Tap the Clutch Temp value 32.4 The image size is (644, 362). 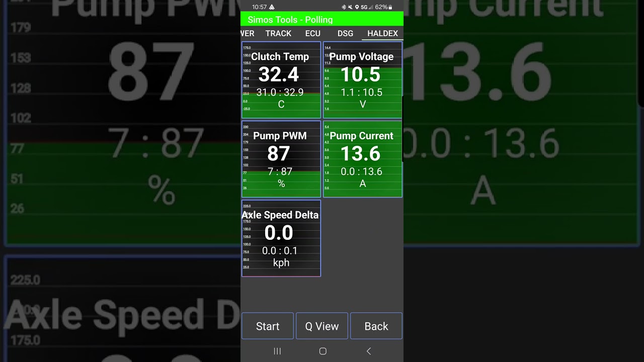tap(279, 74)
